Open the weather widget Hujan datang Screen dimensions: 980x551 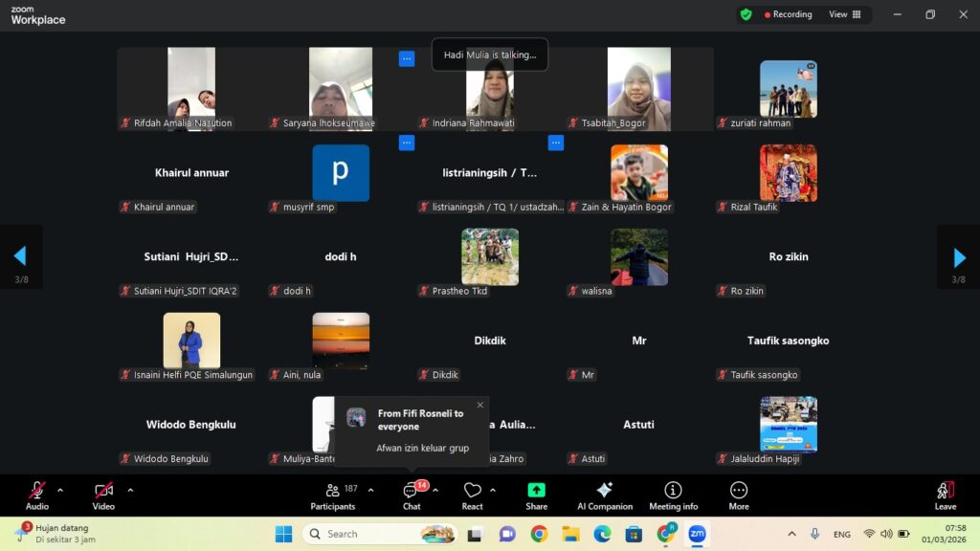click(56, 534)
